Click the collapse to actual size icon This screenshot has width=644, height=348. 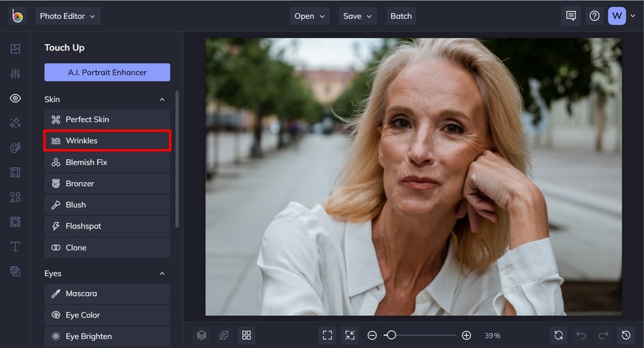click(350, 335)
